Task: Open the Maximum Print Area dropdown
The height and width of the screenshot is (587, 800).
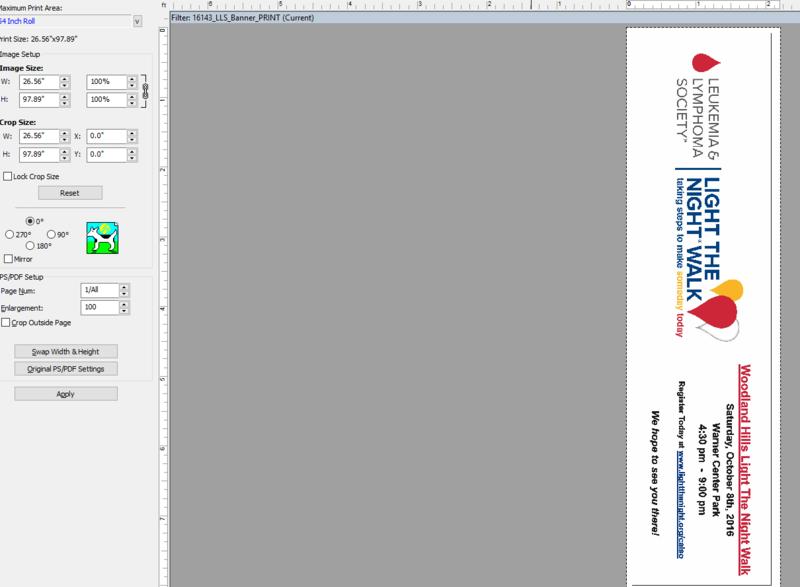Action: pyautogui.click(x=137, y=21)
